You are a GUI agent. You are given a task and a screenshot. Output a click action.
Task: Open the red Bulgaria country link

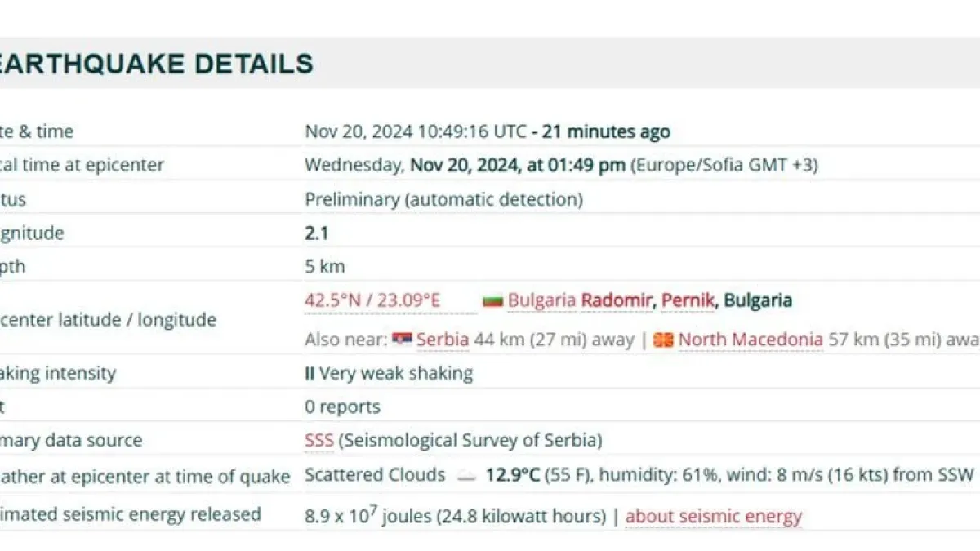541,300
